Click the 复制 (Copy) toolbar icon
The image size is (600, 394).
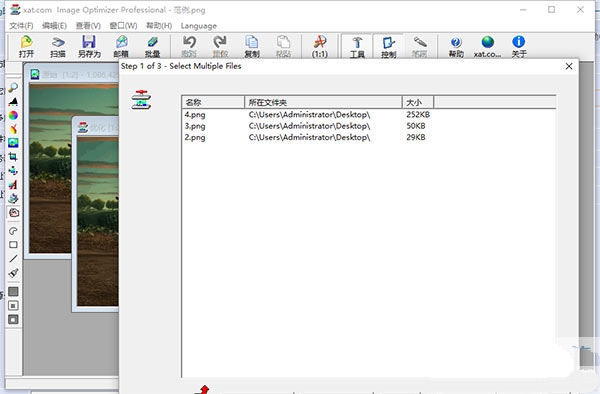pos(252,46)
